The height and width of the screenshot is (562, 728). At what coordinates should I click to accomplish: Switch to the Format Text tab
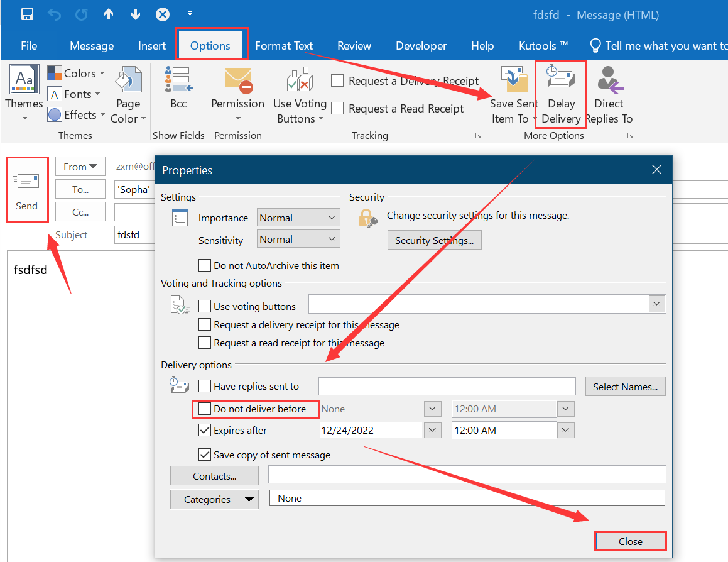284,45
